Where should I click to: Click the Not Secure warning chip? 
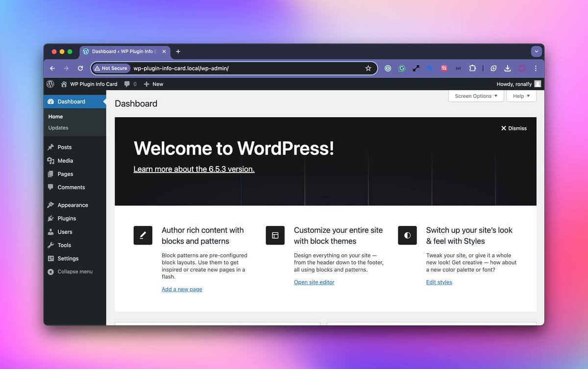111,68
